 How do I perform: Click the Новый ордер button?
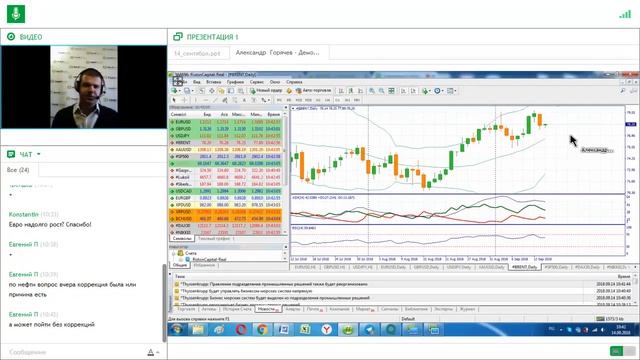pos(265,91)
